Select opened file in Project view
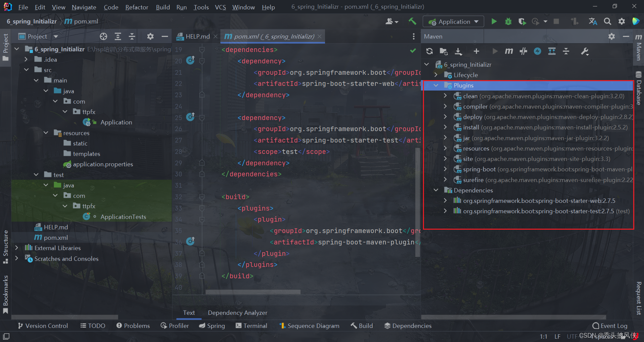 (x=103, y=36)
